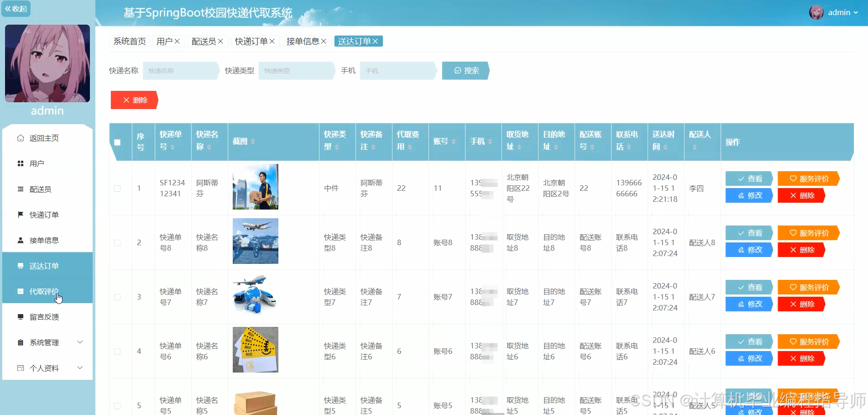Click 服务评价 for the first order

pos(809,179)
